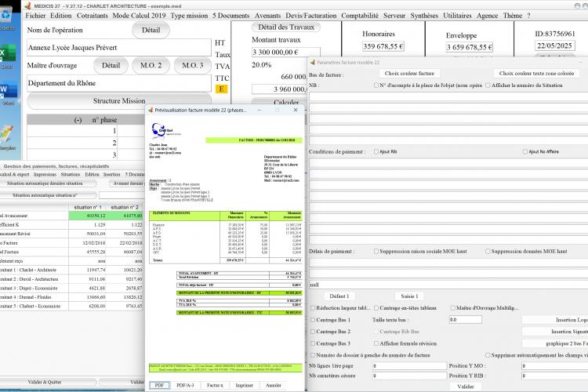588x392 pixels.
Task: Check Maître d'Ouvrage Multiligne option
Action: (453, 308)
